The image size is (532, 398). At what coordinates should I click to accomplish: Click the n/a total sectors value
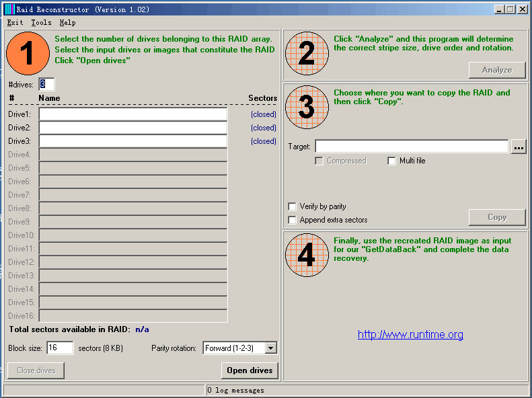[x=142, y=329]
